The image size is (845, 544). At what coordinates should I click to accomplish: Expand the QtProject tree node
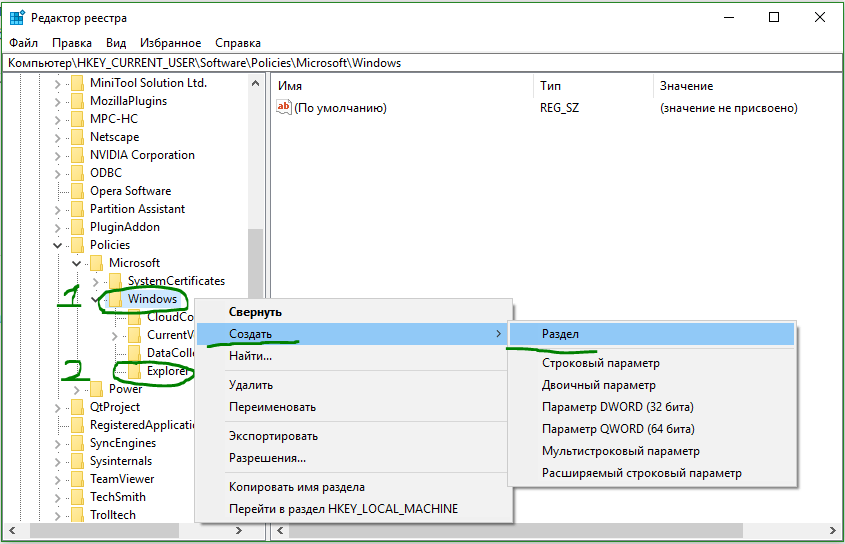click(58, 407)
